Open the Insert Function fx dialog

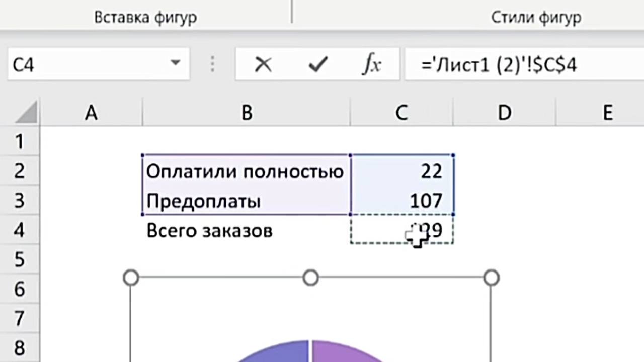[x=371, y=64]
